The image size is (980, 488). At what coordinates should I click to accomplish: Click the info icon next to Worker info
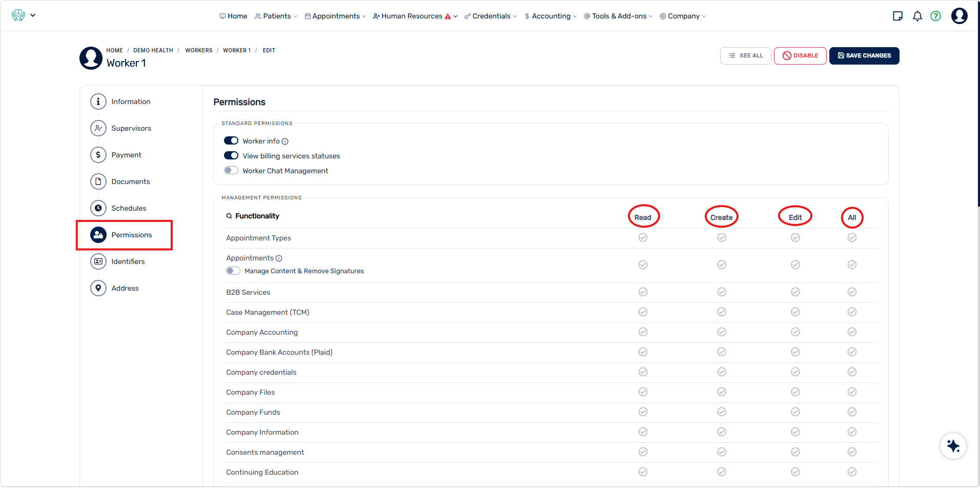[x=285, y=141]
